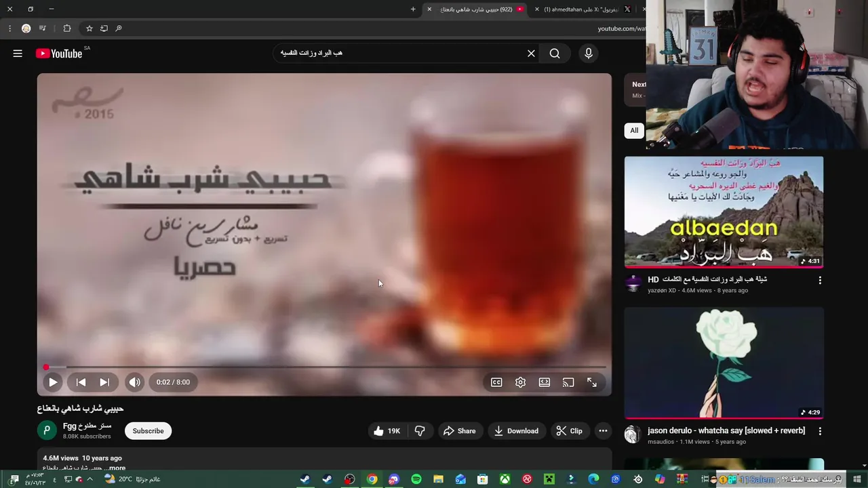Open Chrome from the taskbar
The height and width of the screenshot is (488, 868).
pos(372,479)
